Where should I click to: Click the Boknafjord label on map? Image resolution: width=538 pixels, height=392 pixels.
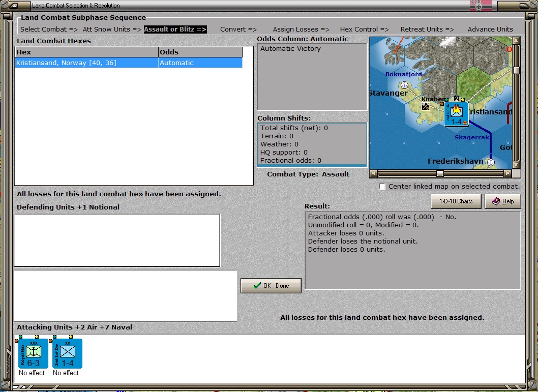tap(404, 74)
